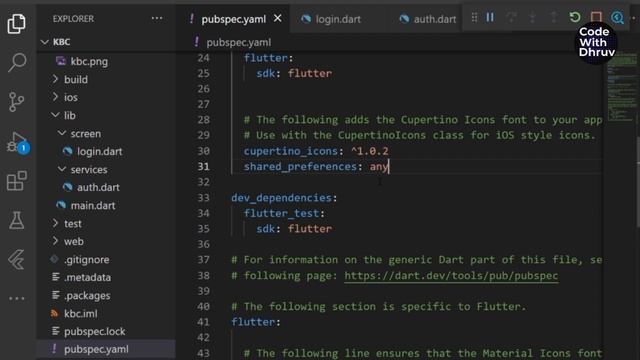Open main.dart in the explorer
The height and width of the screenshot is (360, 640).
click(93, 206)
